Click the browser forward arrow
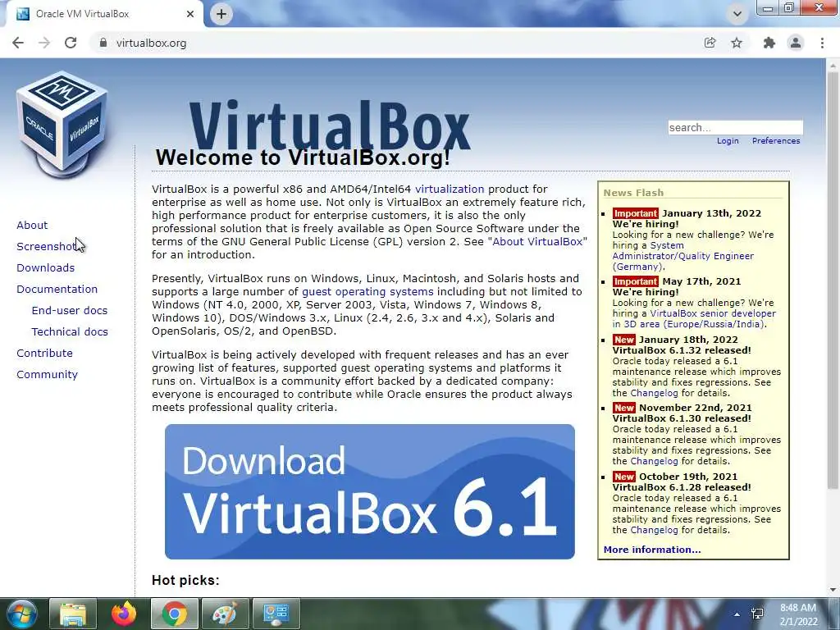 (x=44, y=43)
